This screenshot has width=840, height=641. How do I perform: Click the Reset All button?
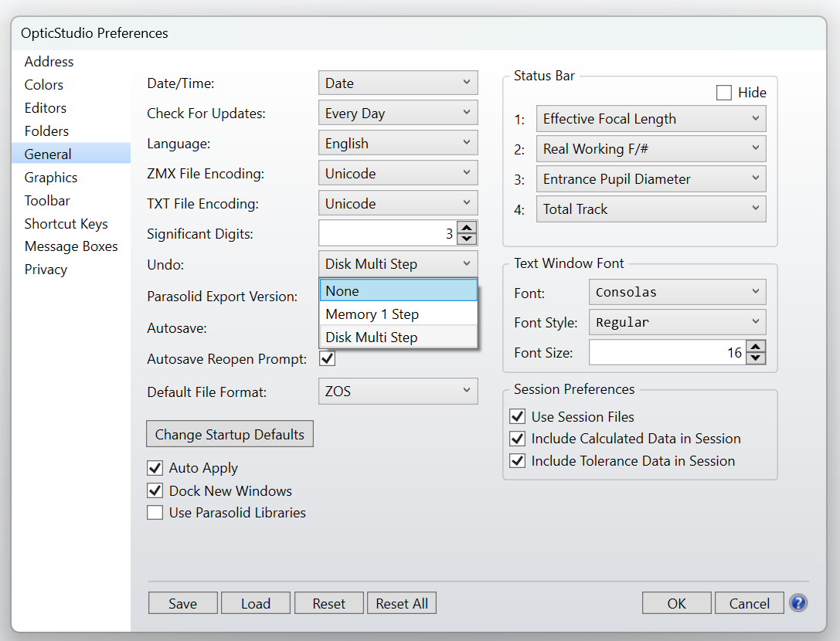402,603
